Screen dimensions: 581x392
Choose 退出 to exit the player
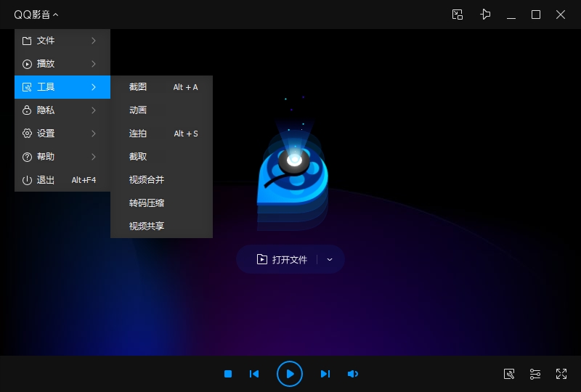click(62, 180)
